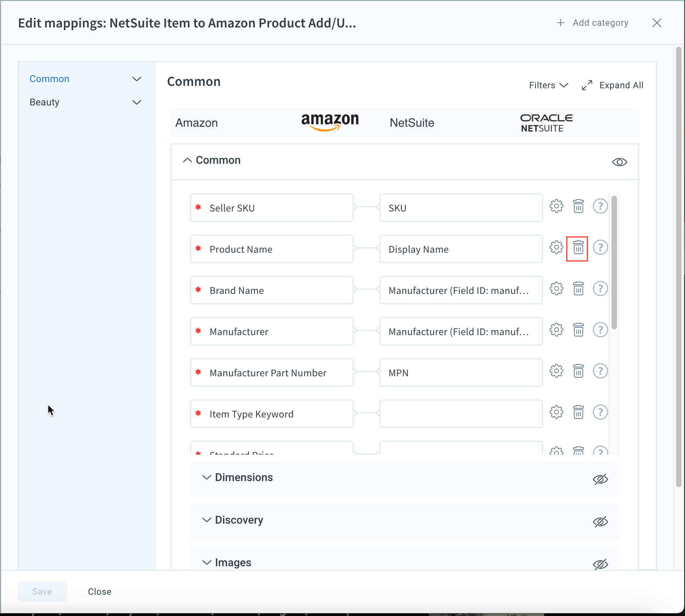Open help for Manufacturer row
This screenshot has height=616, width=685.
click(600, 330)
